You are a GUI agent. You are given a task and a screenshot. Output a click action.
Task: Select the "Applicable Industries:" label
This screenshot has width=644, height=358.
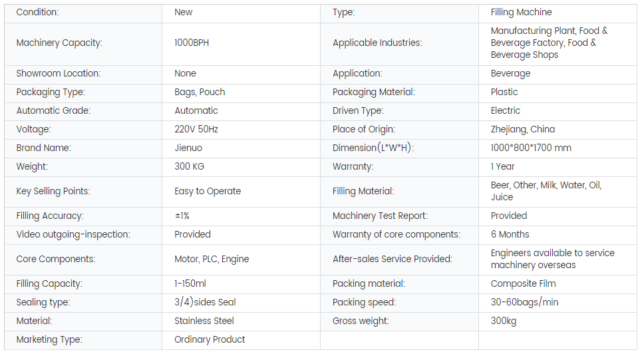click(x=377, y=43)
